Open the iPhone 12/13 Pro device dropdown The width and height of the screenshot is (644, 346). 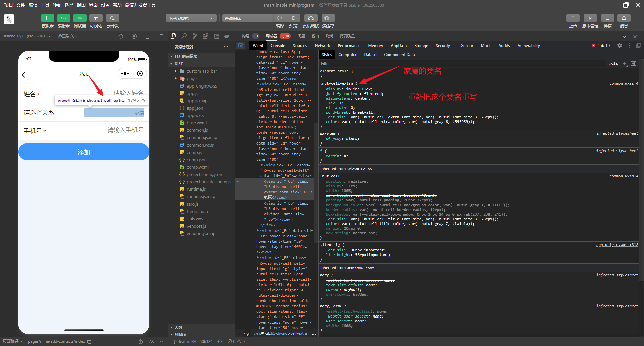tap(27, 36)
